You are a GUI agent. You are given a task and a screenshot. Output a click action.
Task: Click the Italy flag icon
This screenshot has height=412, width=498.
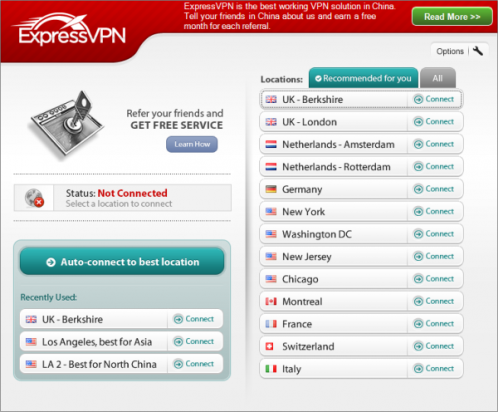pyautogui.click(x=271, y=369)
